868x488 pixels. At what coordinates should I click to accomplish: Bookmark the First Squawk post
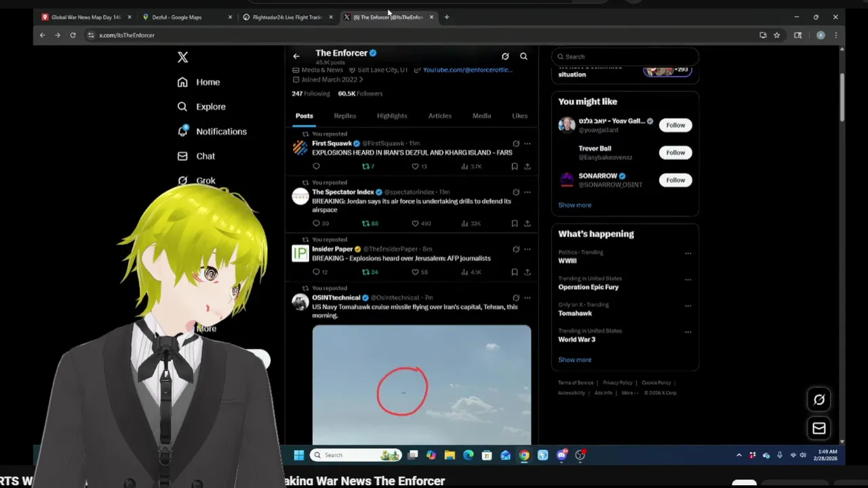pos(515,166)
